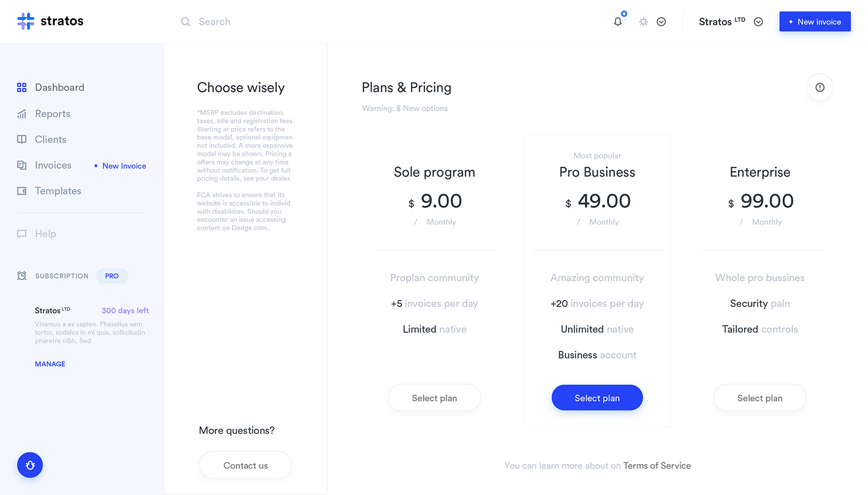Open Dashboard from the sidebar
The width and height of the screenshot is (868, 495).
(x=59, y=87)
